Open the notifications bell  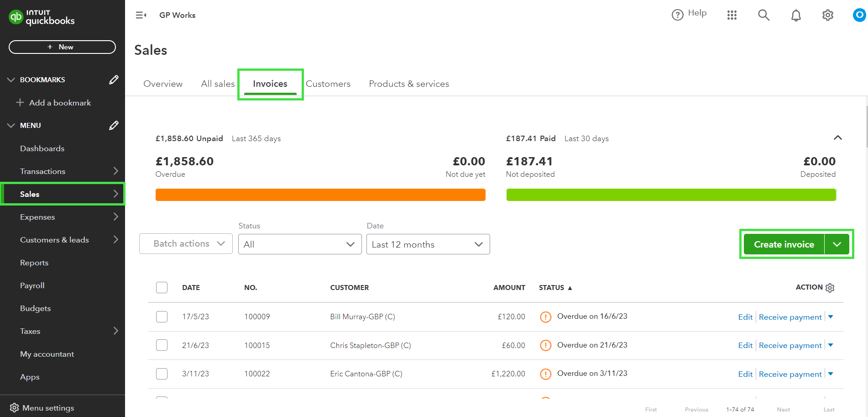795,16
